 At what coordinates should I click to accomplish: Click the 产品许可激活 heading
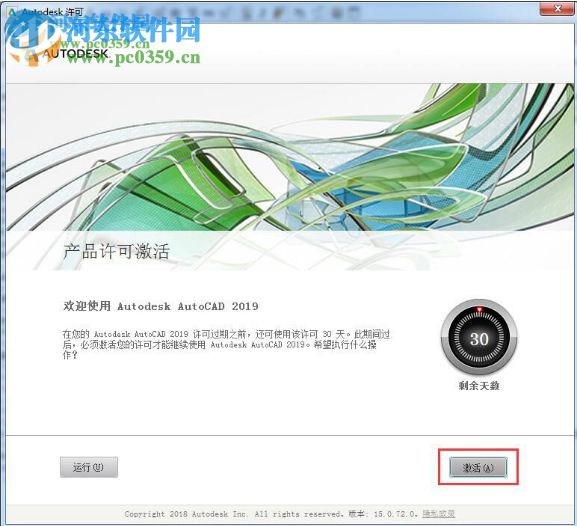[x=116, y=252]
